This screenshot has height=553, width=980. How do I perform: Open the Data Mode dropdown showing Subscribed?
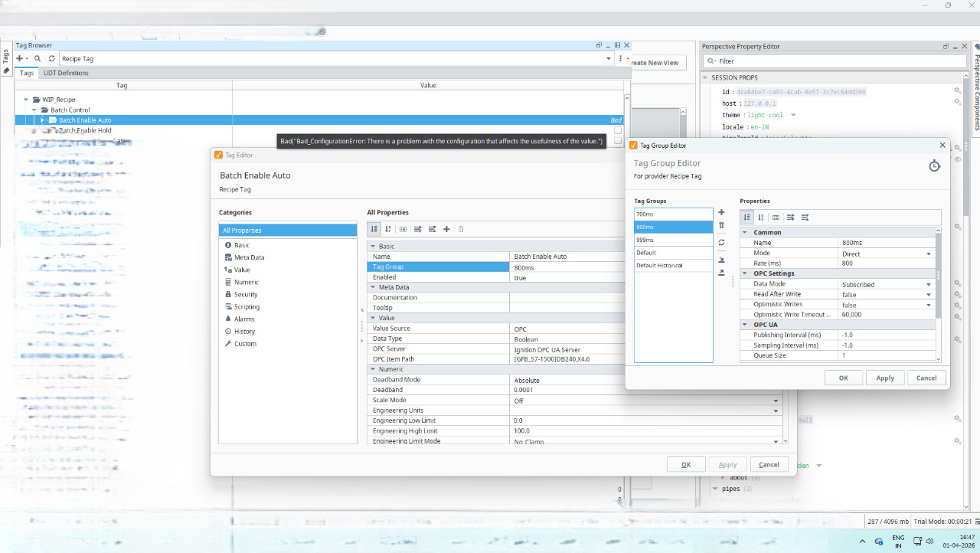point(928,284)
